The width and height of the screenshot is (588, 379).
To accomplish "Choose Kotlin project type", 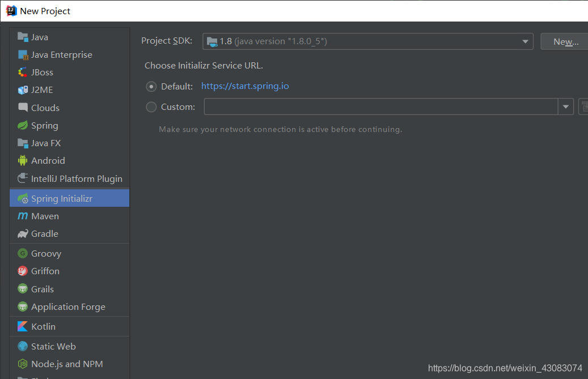I will [x=70, y=326].
